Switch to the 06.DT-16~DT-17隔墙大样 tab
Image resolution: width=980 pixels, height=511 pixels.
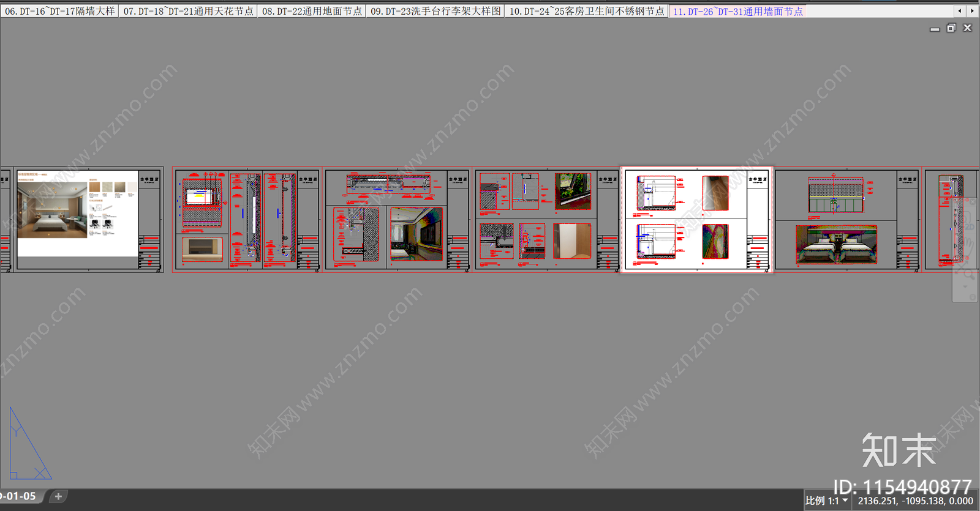click(x=59, y=11)
